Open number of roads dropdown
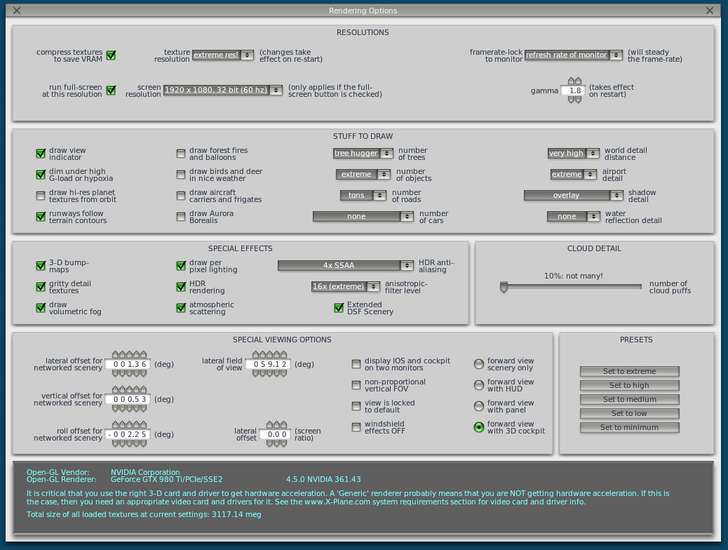 pos(363,195)
